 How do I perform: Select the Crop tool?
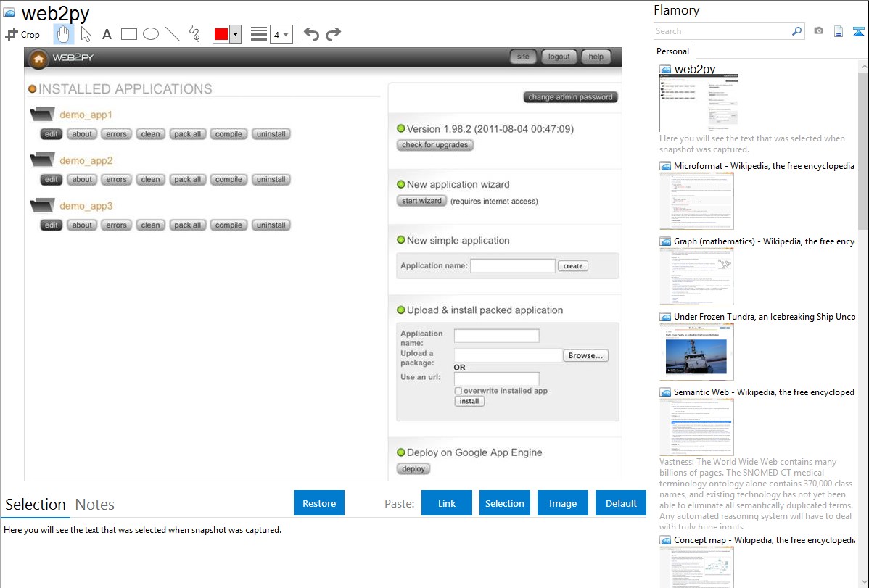coord(22,34)
